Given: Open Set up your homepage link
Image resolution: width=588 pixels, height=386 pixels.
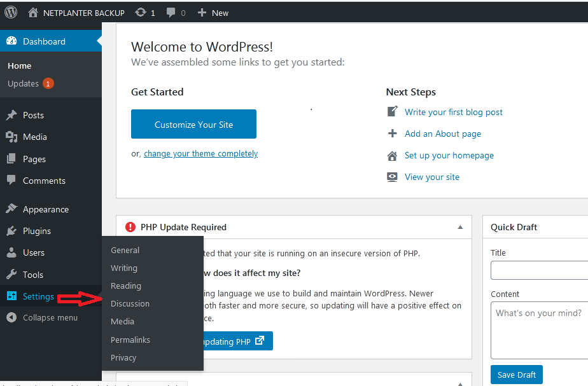Looking at the screenshot, I should [449, 155].
